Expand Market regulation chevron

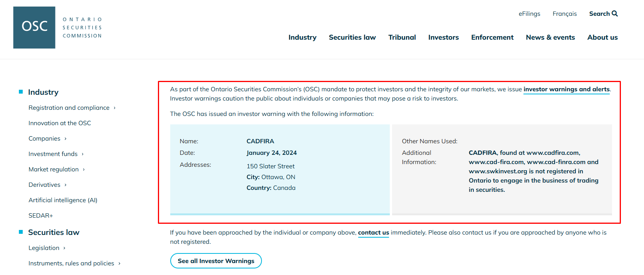[84, 169]
